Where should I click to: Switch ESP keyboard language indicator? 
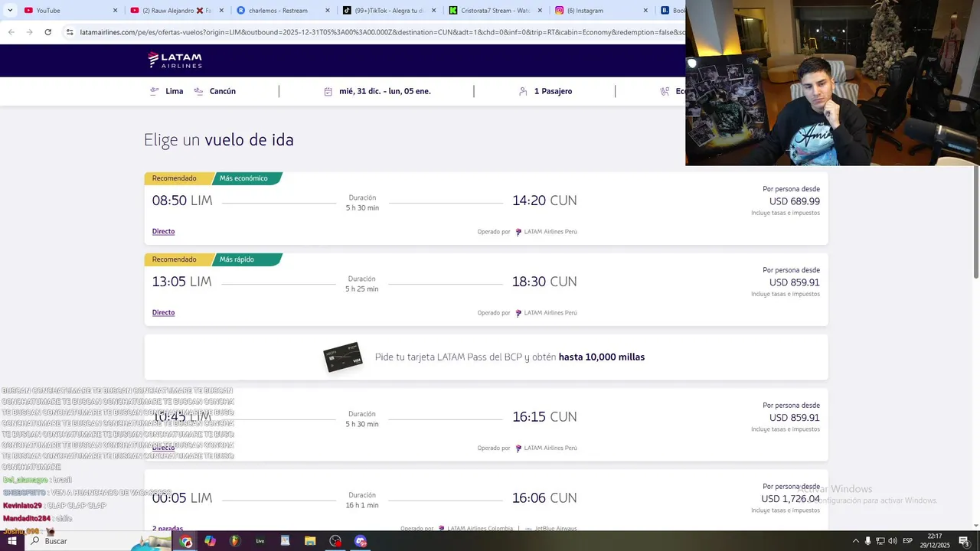click(908, 541)
